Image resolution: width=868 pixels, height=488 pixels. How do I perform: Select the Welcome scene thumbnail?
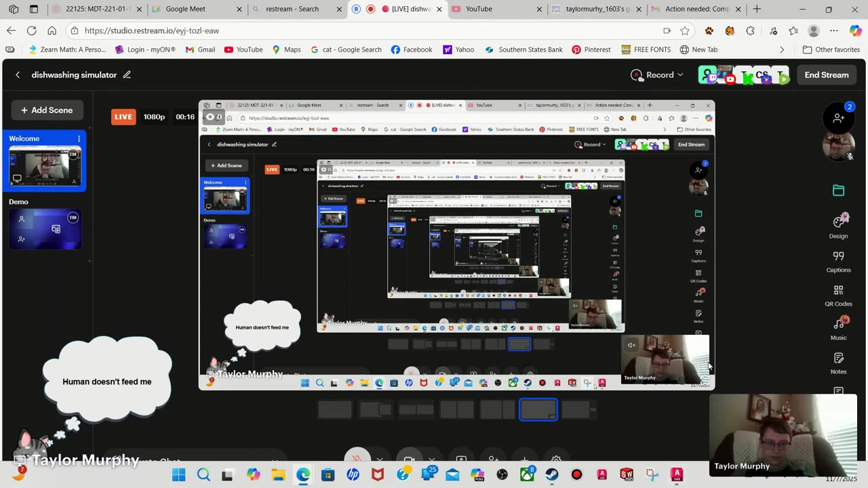[x=45, y=167]
